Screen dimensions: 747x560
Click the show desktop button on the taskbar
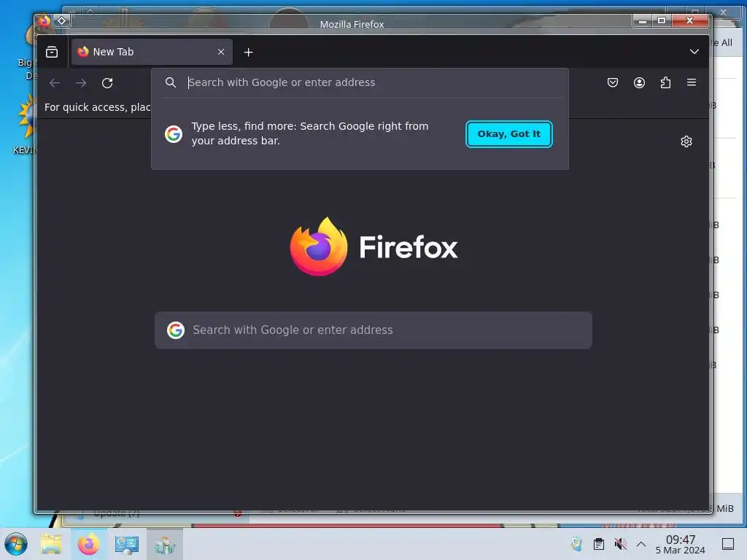(728, 544)
